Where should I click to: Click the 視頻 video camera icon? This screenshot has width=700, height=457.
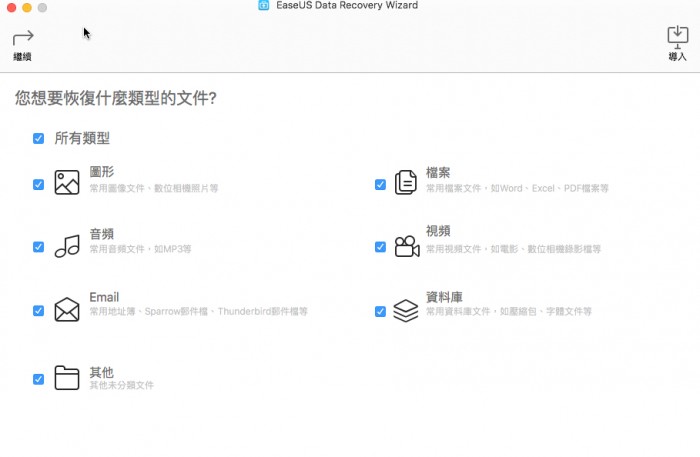[x=407, y=246]
